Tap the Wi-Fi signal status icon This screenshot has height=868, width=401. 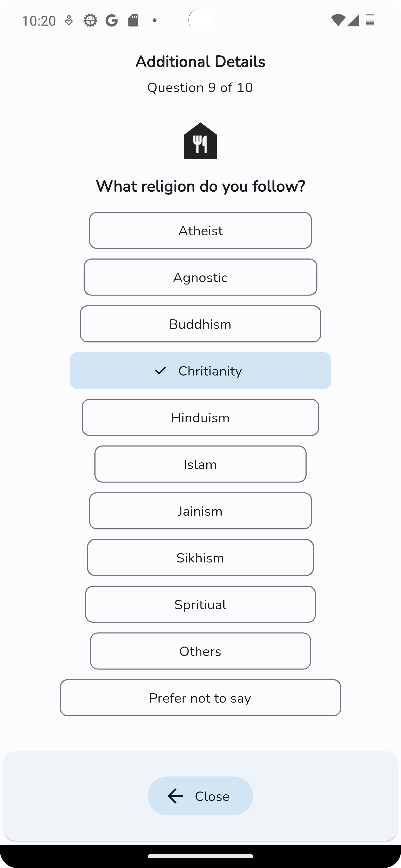tap(337, 21)
